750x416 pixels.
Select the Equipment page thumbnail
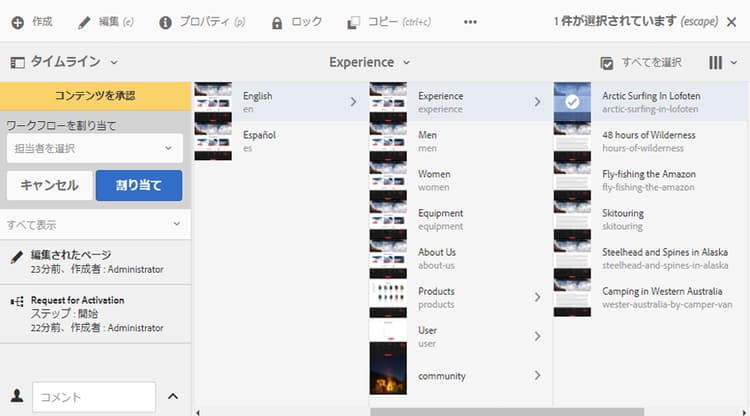coord(388,219)
